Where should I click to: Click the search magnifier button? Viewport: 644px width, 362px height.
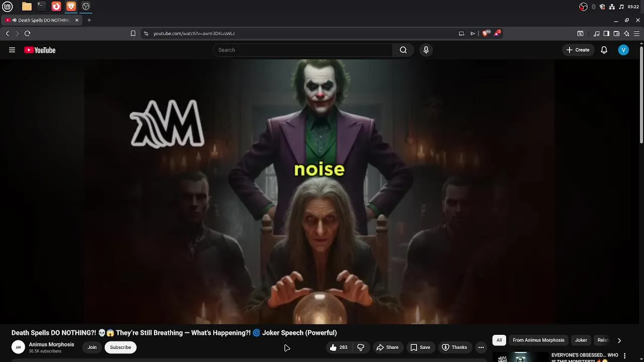pos(403,50)
